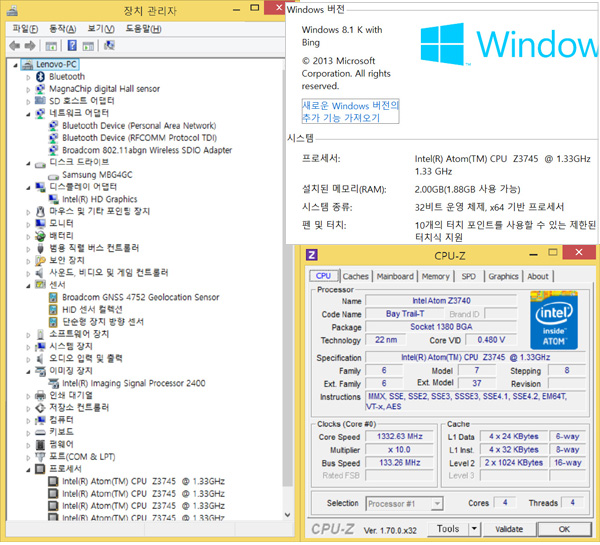600x545 pixels.
Task: Collapse the 네트워크 어댑터 node
Action: pyautogui.click(x=26, y=113)
